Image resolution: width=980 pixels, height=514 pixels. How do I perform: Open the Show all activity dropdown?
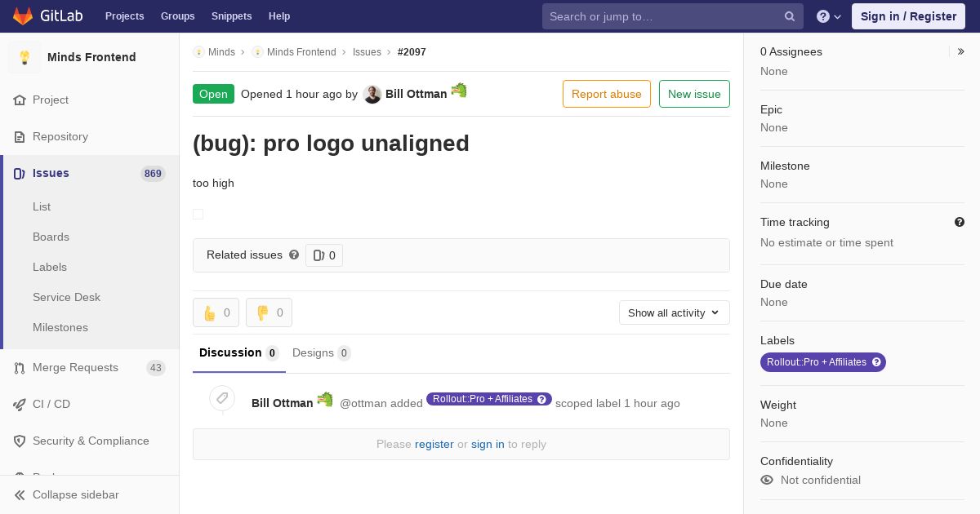[x=674, y=312]
